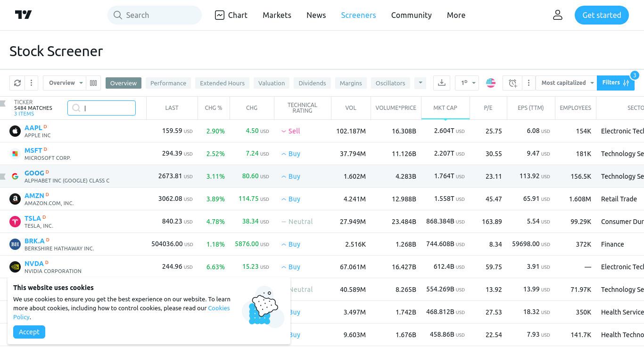Open the Filters panel button
The width and height of the screenshot is (644, 348).
point(616,83)
